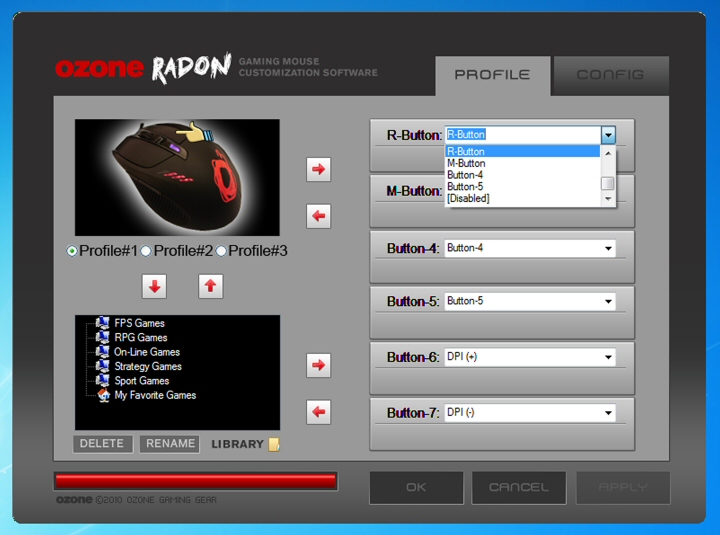Click the On-Line Games computer icon
This screenshot has height=535, width=720.
click(103, 352)
